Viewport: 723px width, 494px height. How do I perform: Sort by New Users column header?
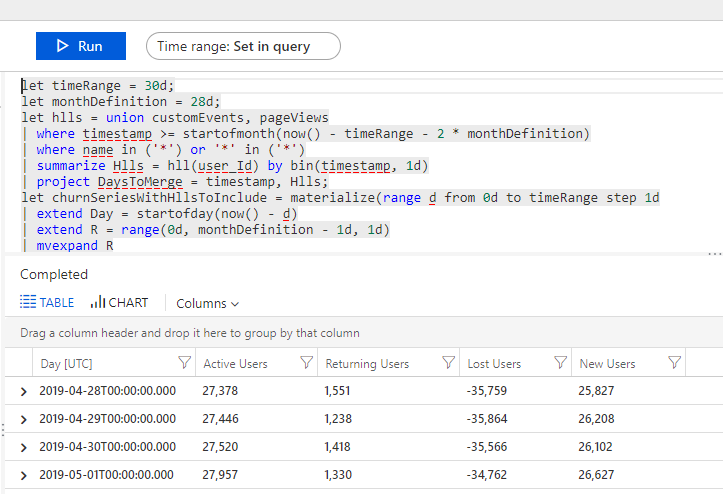[607, 364]
